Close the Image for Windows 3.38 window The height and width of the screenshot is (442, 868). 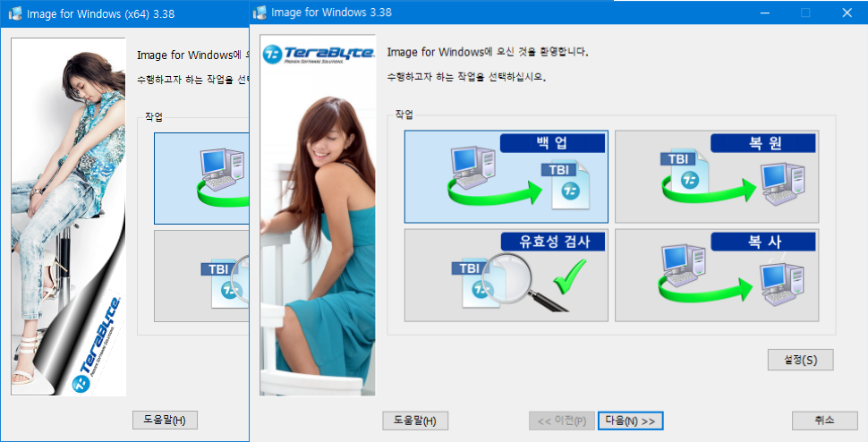(x=847, y=13)
